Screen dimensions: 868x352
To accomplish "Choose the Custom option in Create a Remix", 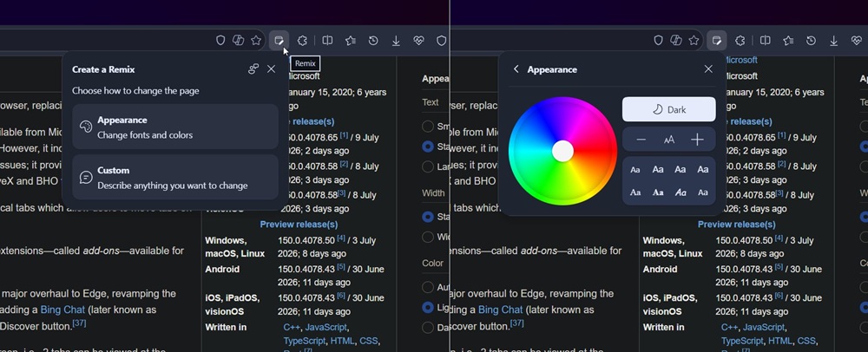I will tap(175, 177).
